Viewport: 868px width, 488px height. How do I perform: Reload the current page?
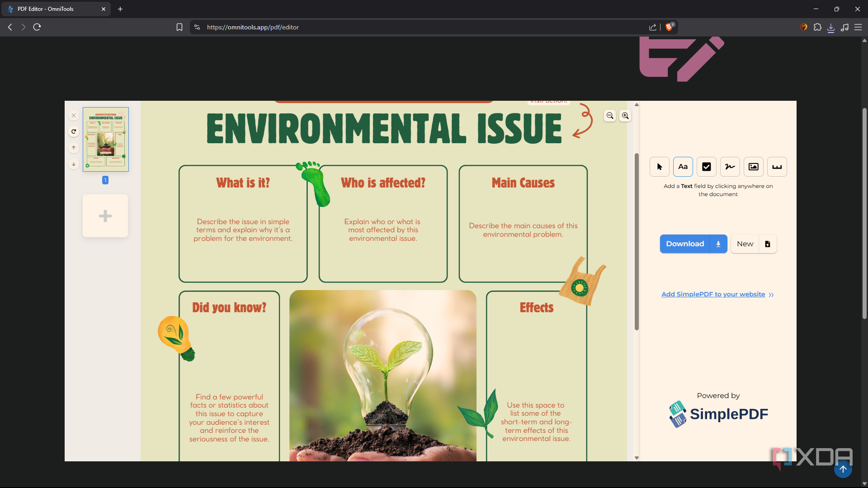pos(37,27)
